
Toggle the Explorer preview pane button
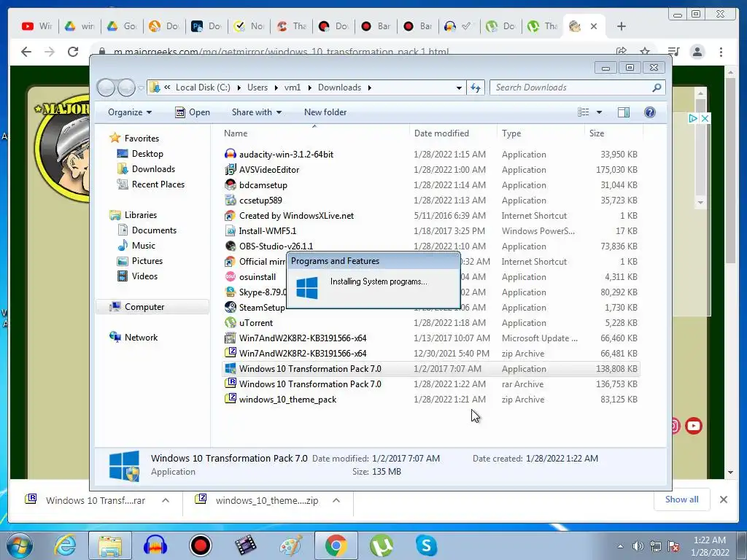[x=623, y=112]
